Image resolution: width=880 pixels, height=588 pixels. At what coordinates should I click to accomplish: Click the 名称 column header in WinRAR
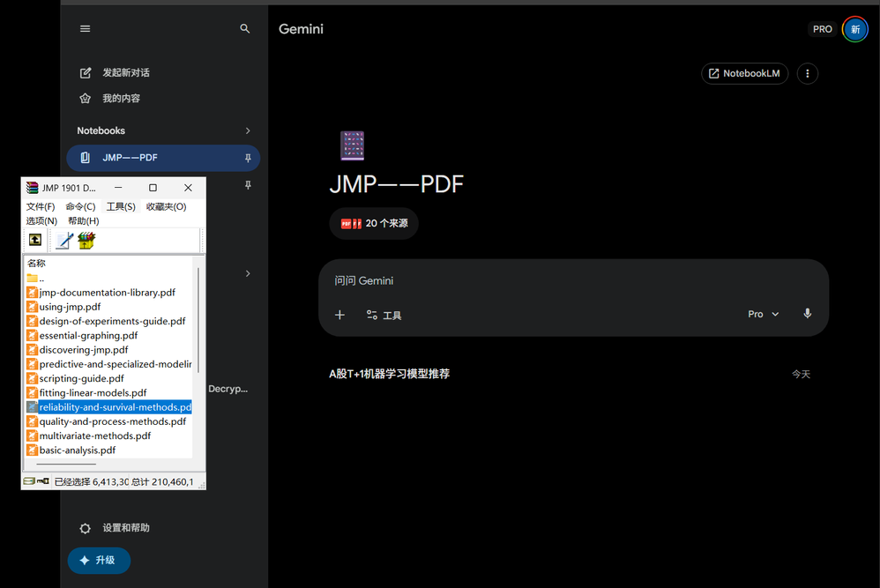pos(36,263)
